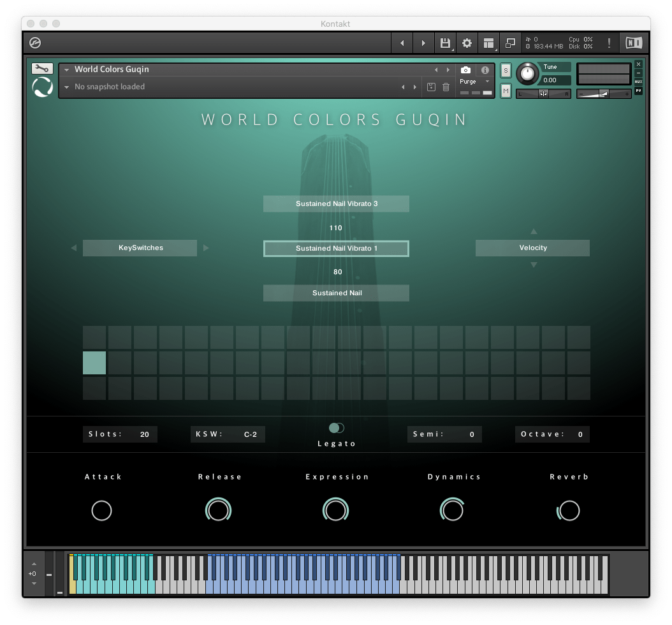This screenshot has height=625, width=672.
Task: Click the exclamation mark panic button
Action: (609, 43)
